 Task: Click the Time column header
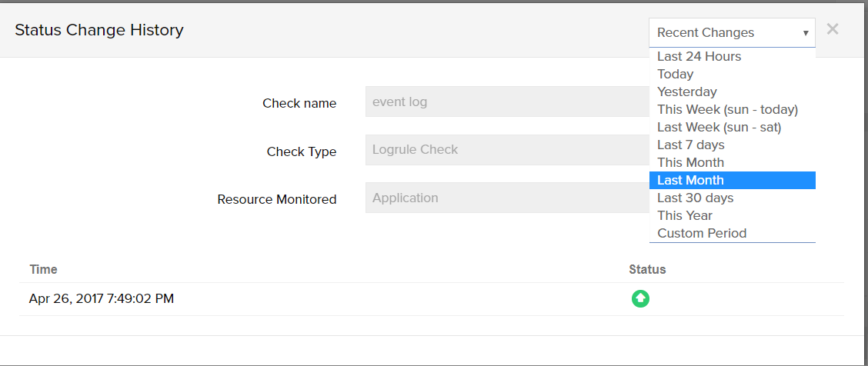[x=43, y=269]
